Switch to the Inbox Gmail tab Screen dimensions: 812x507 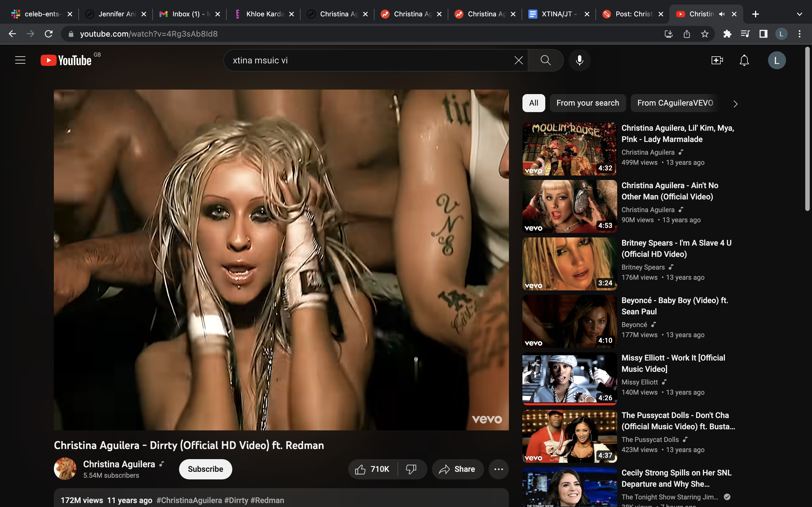click(186, 14)
